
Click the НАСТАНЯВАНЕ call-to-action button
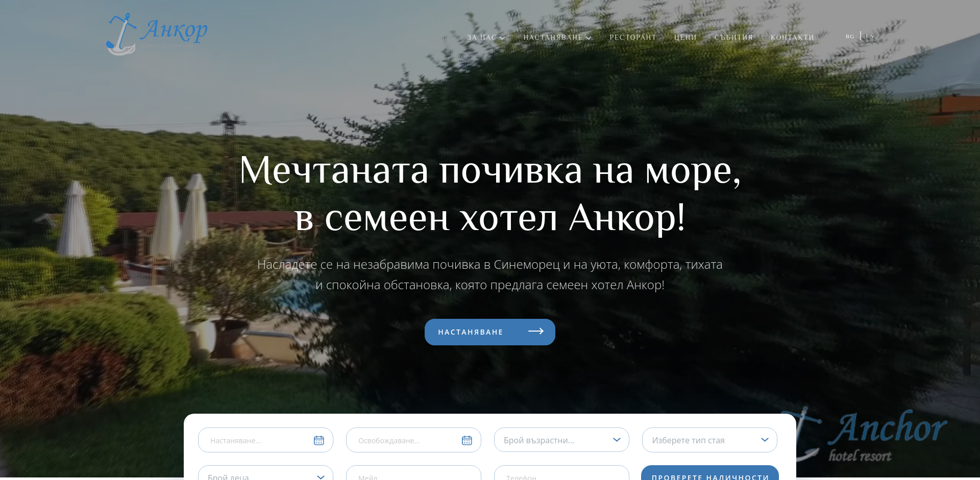480,332
